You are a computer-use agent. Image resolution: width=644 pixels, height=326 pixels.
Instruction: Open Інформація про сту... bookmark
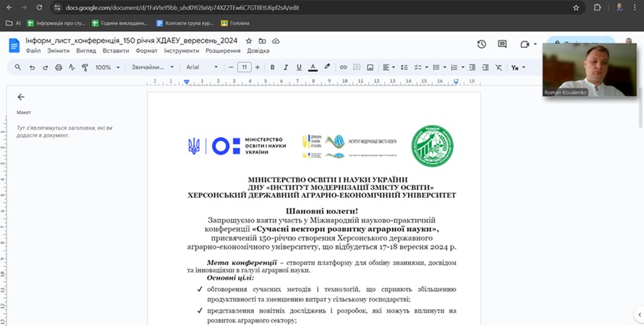[56, 23]
